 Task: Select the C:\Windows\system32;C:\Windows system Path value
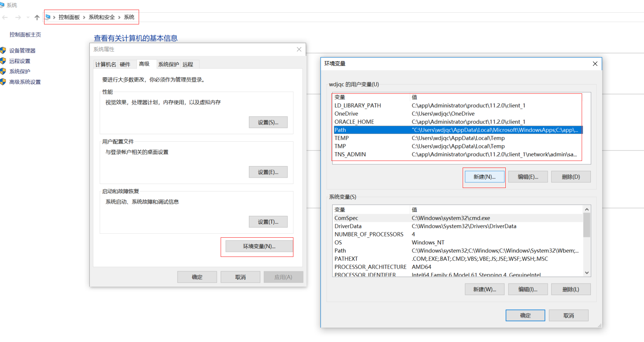click(x=495, y=251)
